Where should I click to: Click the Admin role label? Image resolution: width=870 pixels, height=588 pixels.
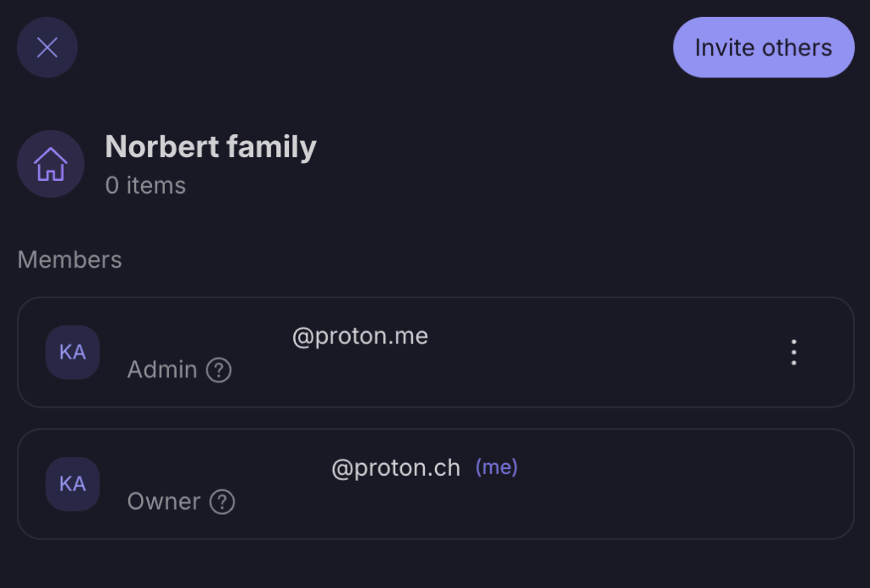162,370
